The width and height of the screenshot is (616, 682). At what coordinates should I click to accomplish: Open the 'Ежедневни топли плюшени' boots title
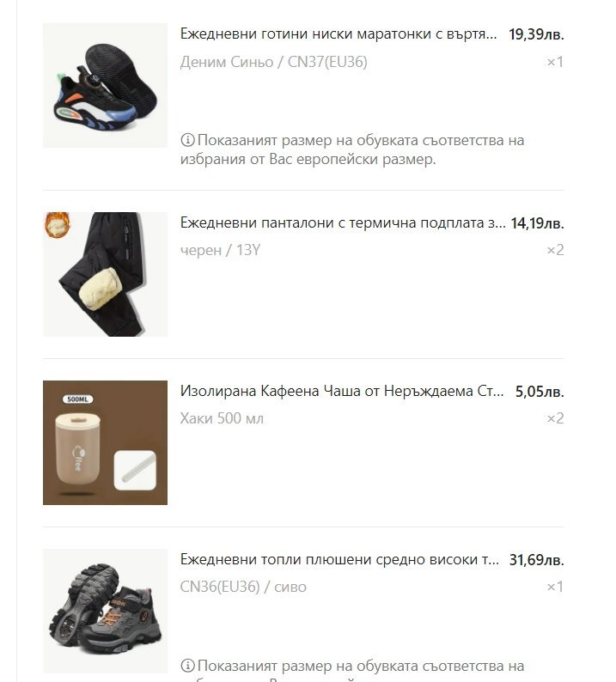point(339,560)
